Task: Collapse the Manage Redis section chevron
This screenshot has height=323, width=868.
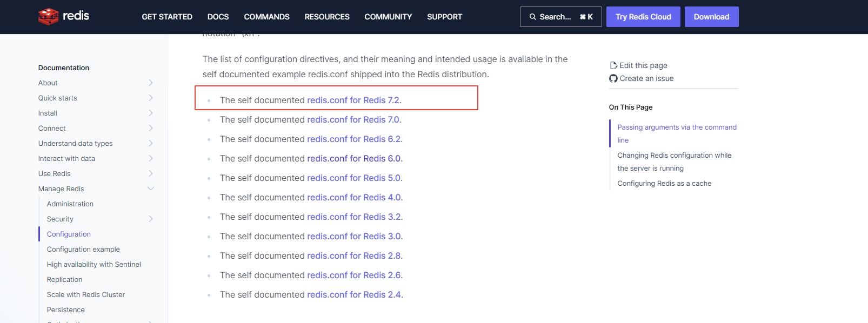Action: 151,189
